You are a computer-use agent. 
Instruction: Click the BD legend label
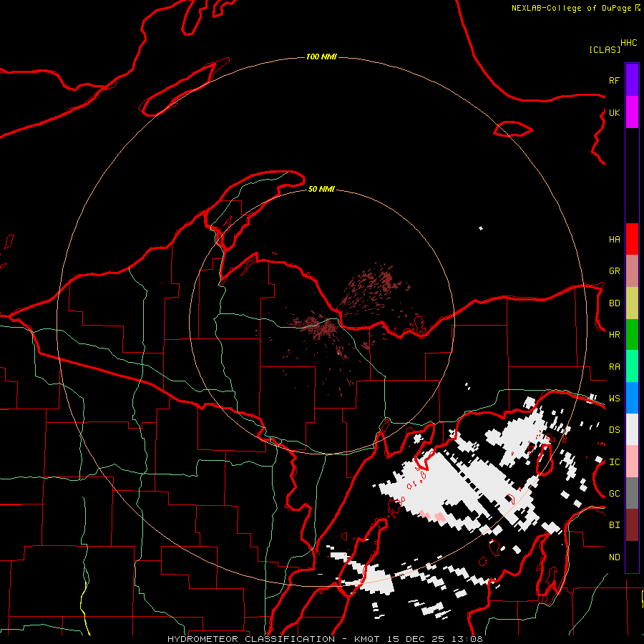click(x=614, y=303)
